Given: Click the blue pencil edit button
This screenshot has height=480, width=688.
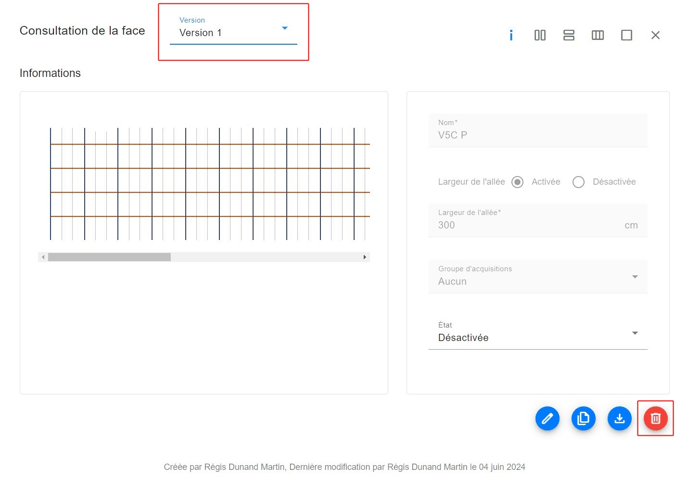Looking at the screenshot, I should (x=547, y=419).
